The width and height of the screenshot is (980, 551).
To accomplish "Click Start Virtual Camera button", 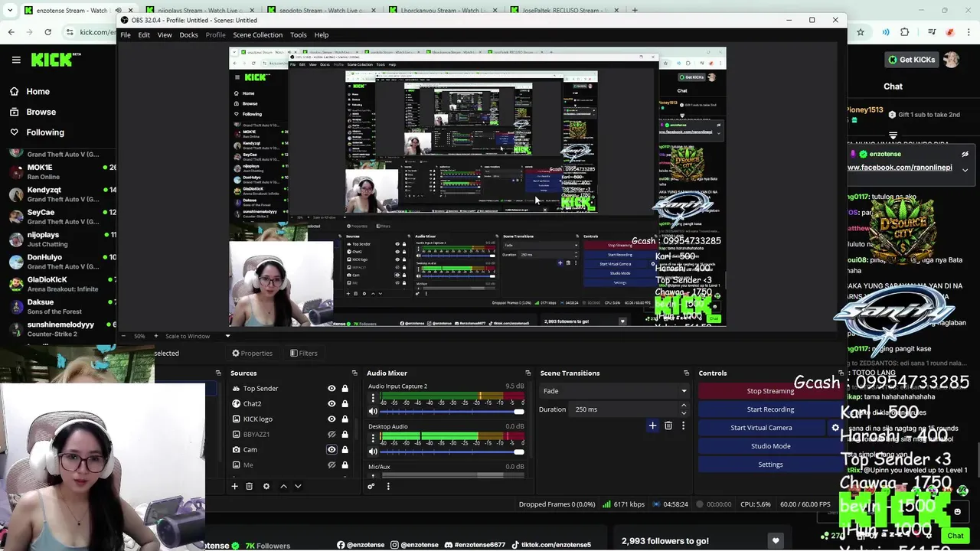I will pyautogui.click(x=761, y=428).
